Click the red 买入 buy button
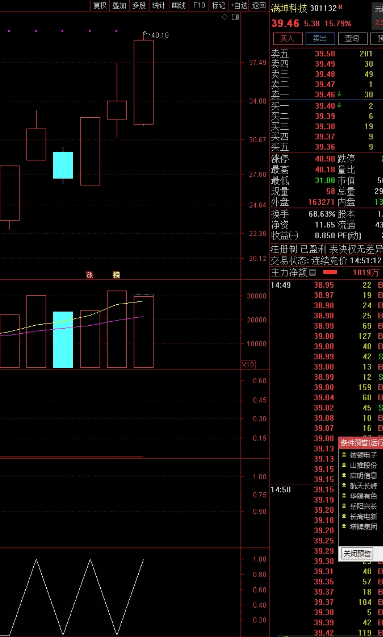 click(x=288, y=39)
